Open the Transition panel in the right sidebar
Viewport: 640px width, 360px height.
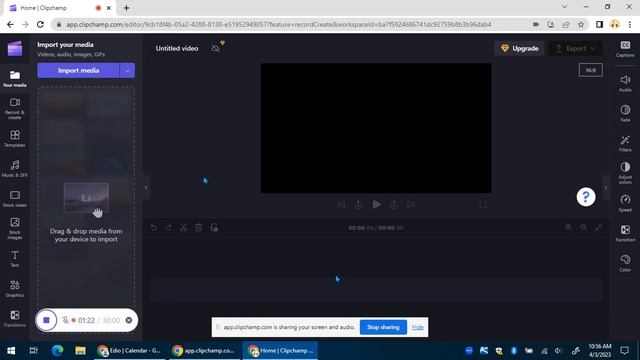[x=625, y=233]
